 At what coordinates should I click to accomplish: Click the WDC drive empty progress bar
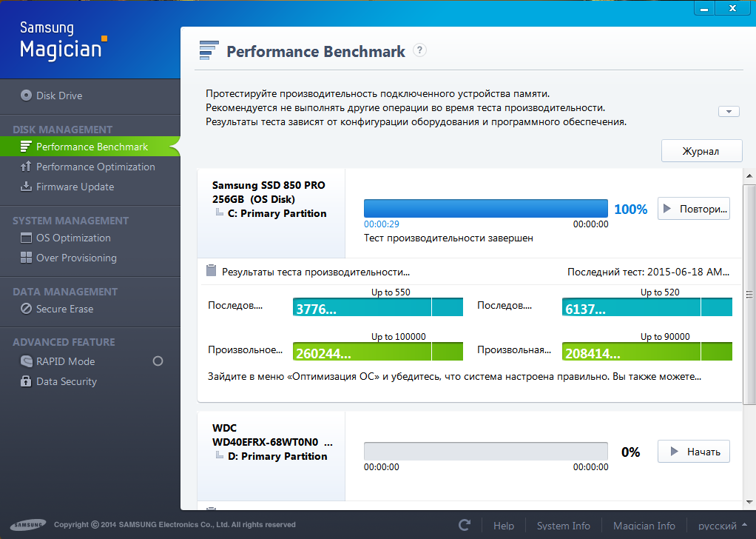[485, 451]
